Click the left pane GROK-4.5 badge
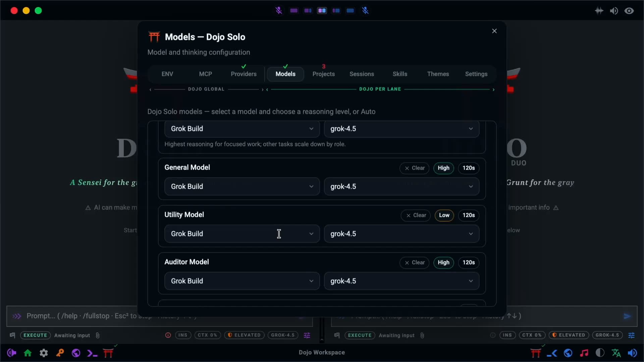The image size is (644, 362). tap(283, 335)
